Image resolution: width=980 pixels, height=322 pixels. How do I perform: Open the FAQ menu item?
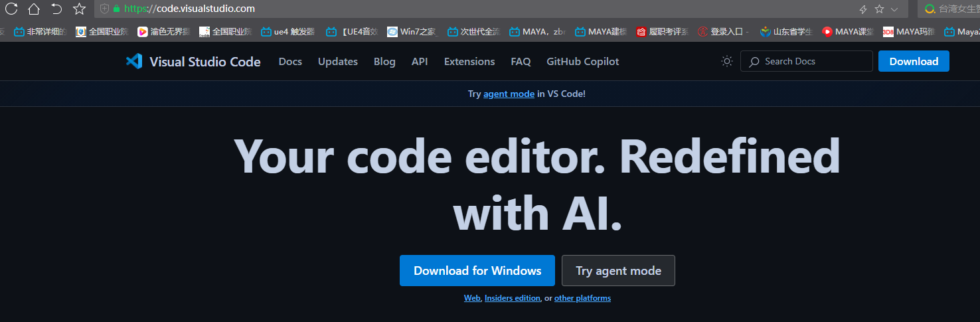pos(521,62)
